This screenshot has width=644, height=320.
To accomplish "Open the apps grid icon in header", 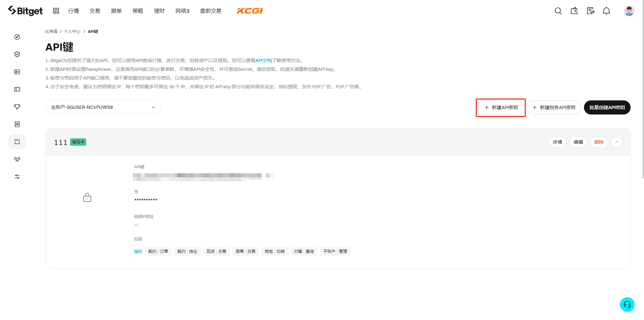I will coord(56,11).
